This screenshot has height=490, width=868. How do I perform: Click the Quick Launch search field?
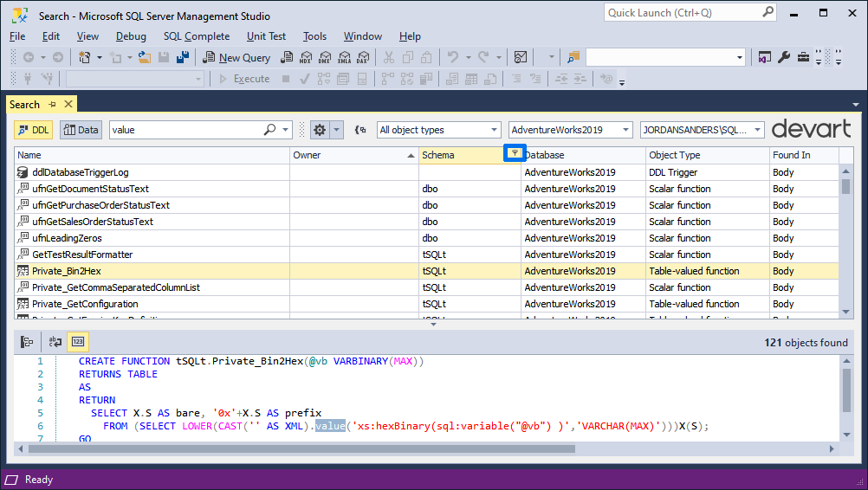[690, 12]
